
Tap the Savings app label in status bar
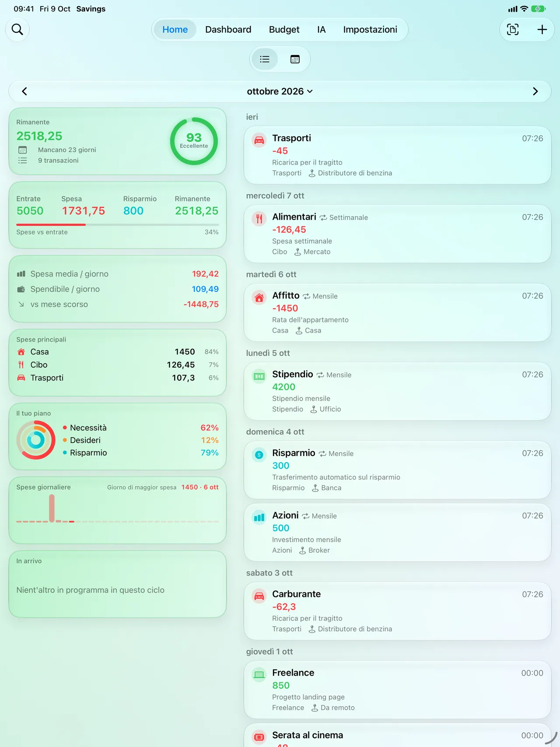pos(91,9)
